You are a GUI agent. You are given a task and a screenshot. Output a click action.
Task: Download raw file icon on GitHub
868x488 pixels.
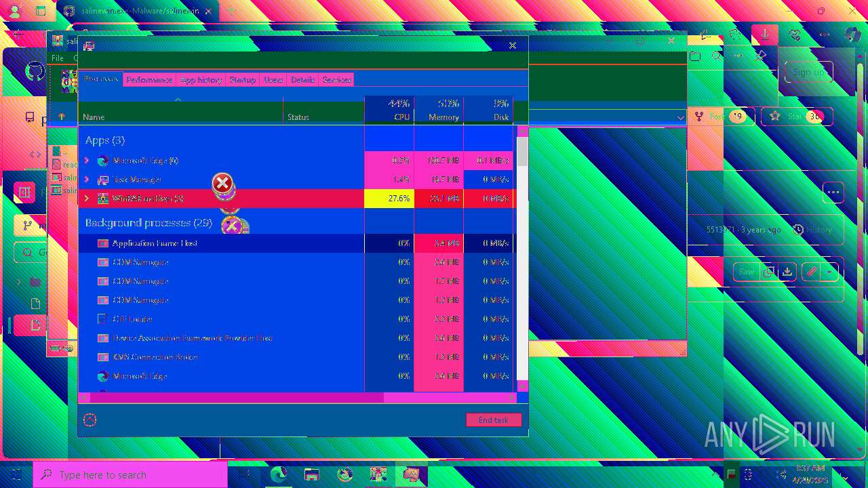787,272
